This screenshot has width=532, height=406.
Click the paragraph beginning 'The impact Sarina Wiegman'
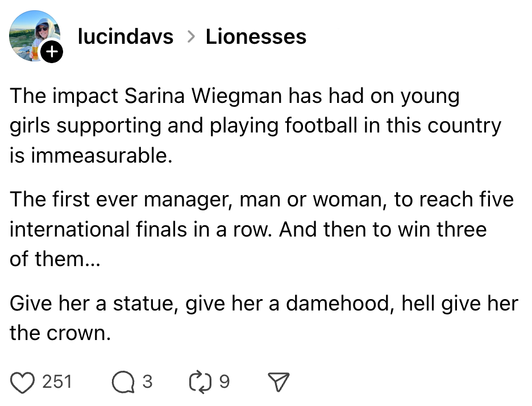click(255, 126)
